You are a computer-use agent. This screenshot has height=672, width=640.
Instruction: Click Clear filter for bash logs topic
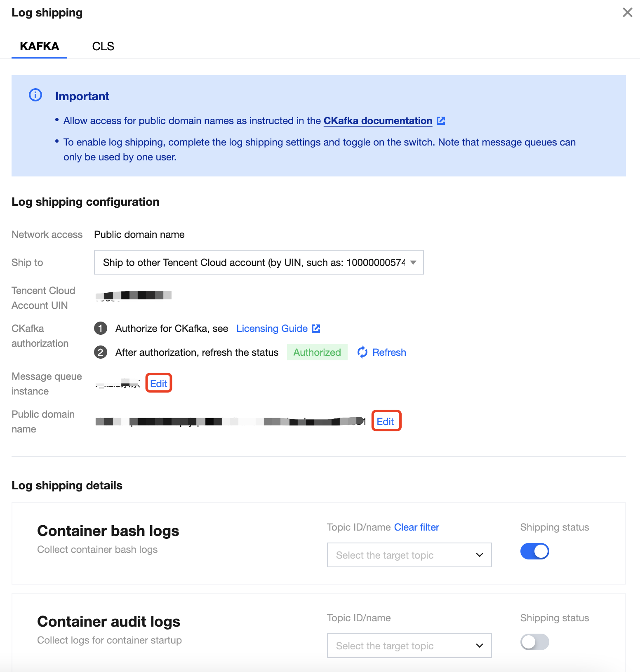pos(416,527)
